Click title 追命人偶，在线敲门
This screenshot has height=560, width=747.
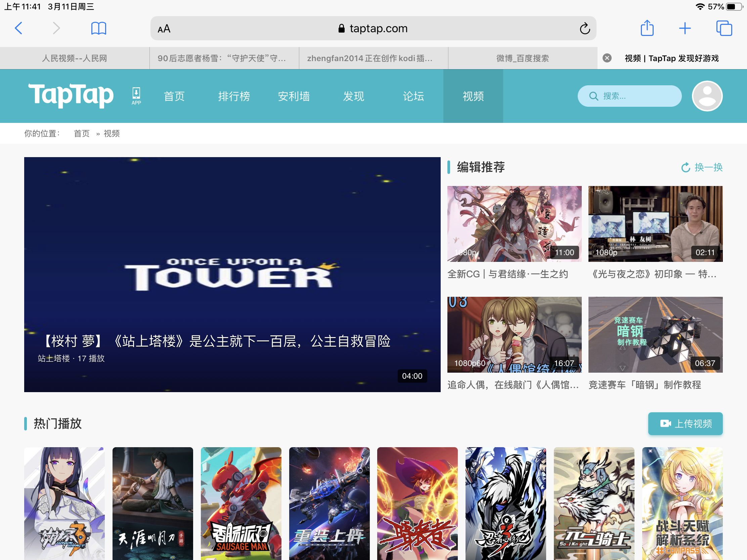(513, 385)
